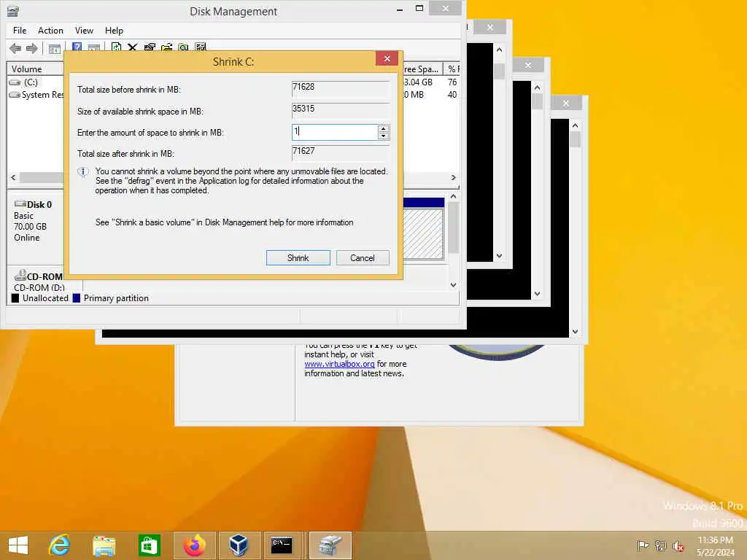Switch to VirtualBox on the taskbar
This screenshot has width=747, height=560.
[x=239, y=545]
